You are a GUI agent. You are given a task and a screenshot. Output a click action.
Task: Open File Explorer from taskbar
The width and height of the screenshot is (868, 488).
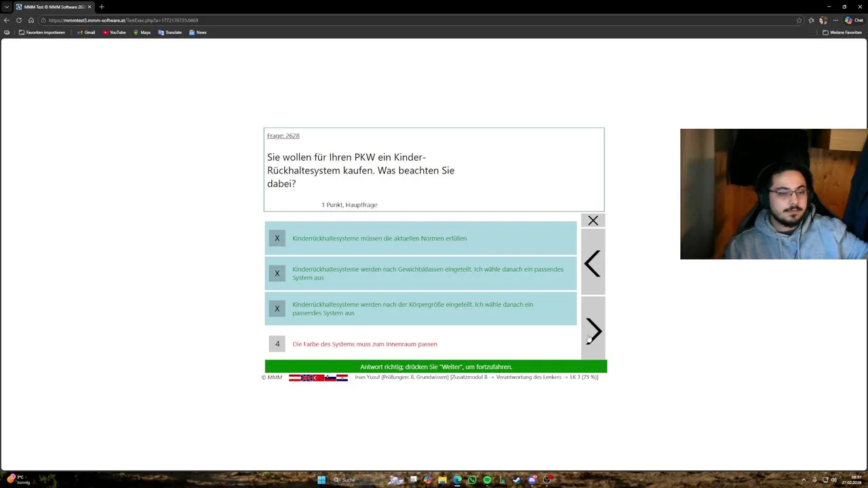pyautogui.click(x=442, y=480)
